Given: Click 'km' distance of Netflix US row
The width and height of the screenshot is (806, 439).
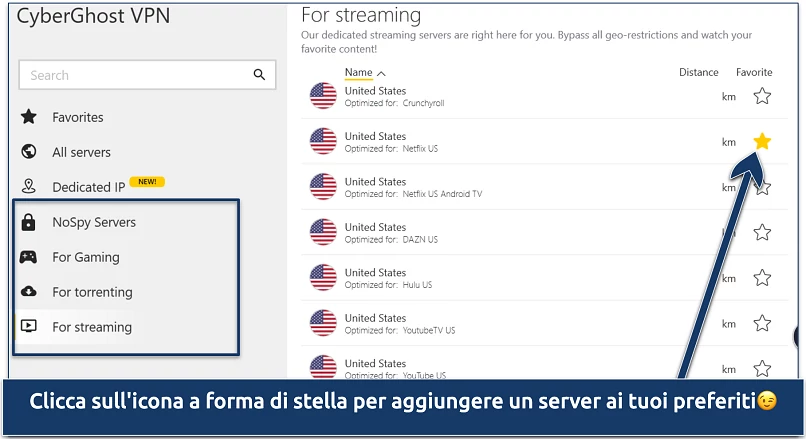Looking at the screenshot, I should click(728, 142).
